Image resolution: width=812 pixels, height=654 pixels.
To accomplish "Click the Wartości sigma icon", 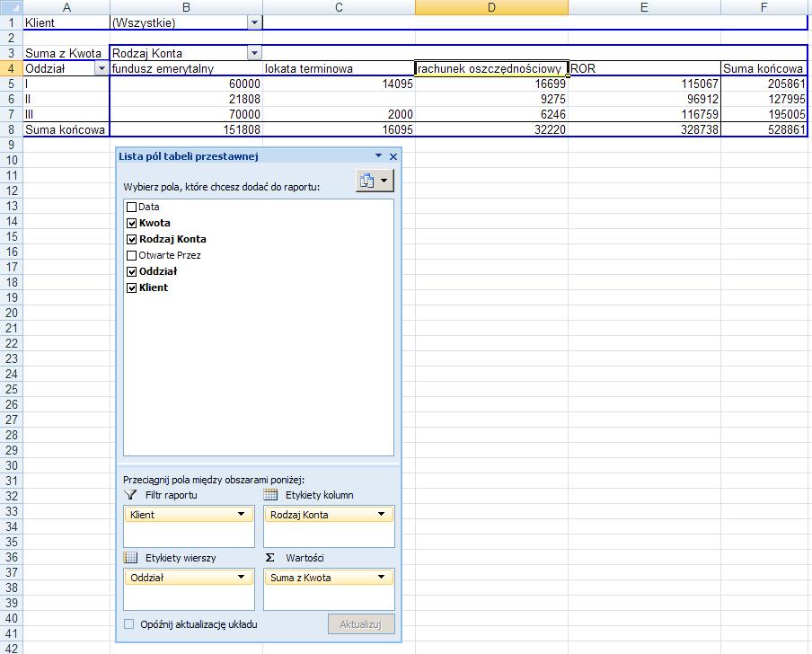I will pos(269,557).
